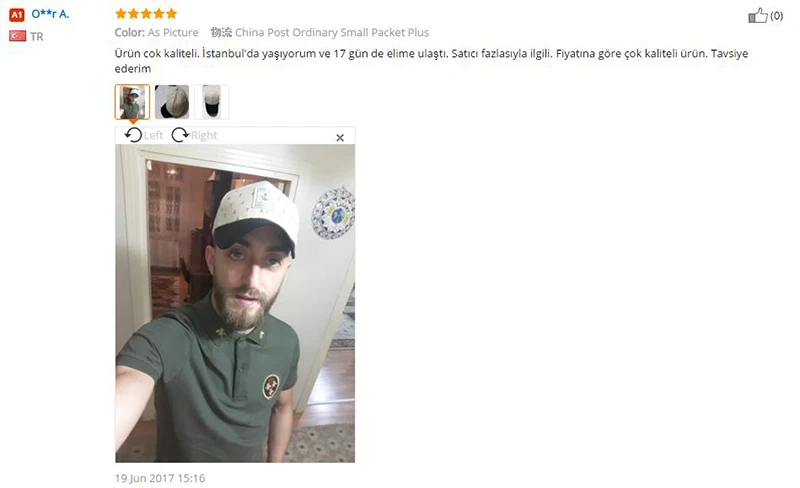Click the helpful vote count (0)
The height and width of the screenshot is (488, 800).
777,16
